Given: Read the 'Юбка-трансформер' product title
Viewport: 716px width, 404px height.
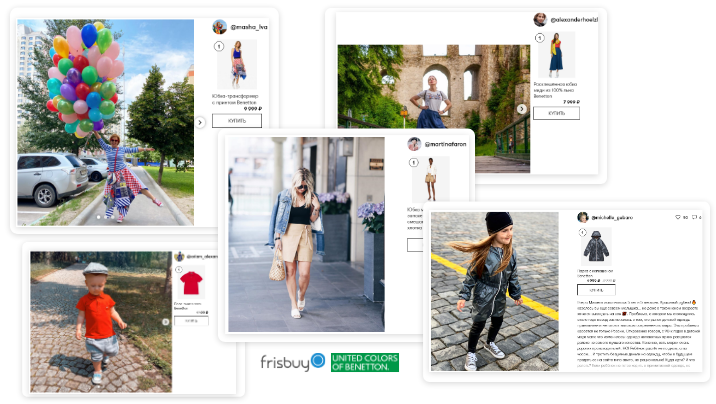Looking at the screenshot, I should click(235, 99).
